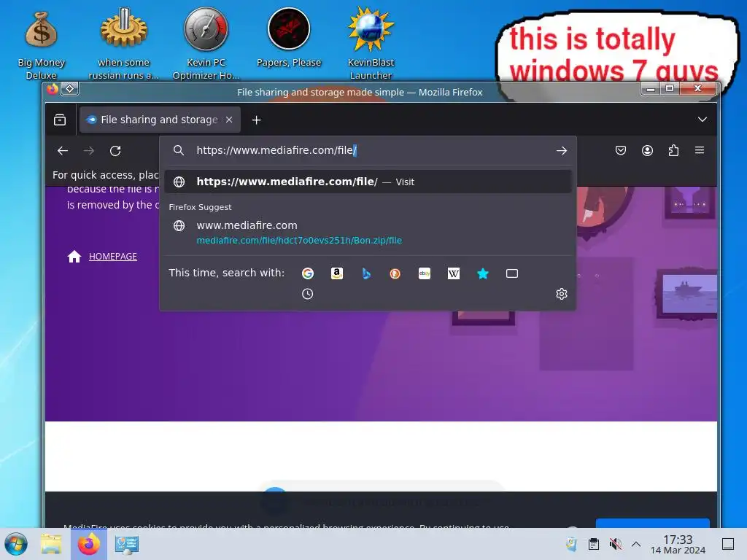Image resolution: width=747 pixels, height=560 pixels.
Task: Click the magnifier icon in address bar
Action: coord(179,150)
